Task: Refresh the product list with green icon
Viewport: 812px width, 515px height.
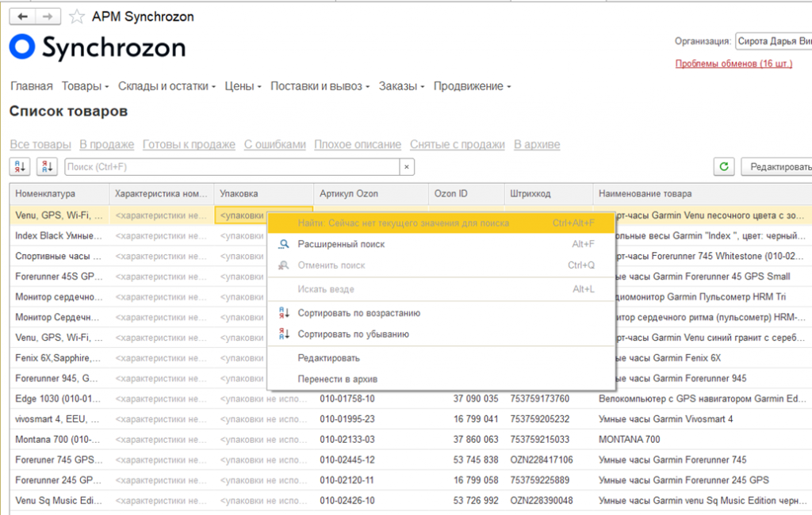Action: tap(723, 166)
